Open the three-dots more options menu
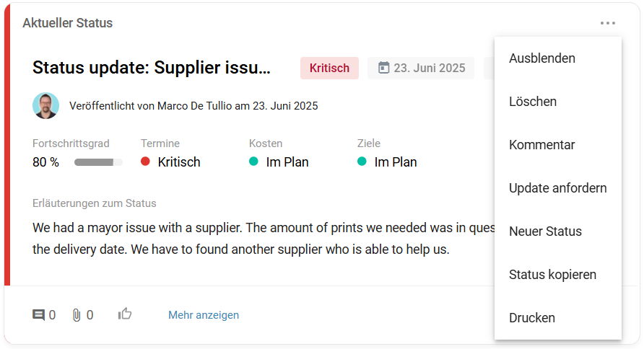Viewport: 644px width, 349px height. point(608,23)
